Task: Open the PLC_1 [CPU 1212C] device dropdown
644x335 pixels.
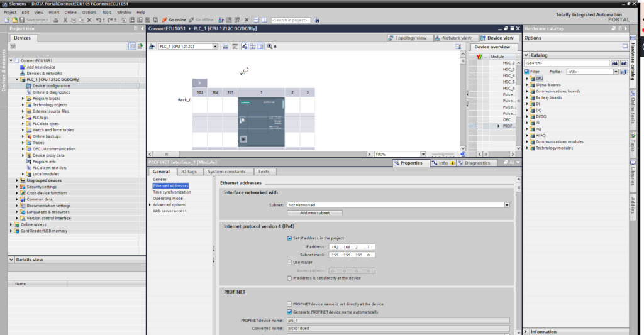Action: [x=215, y=47]
